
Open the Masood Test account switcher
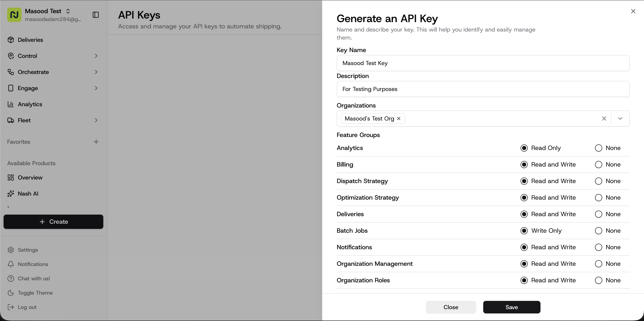click(68, 11)
